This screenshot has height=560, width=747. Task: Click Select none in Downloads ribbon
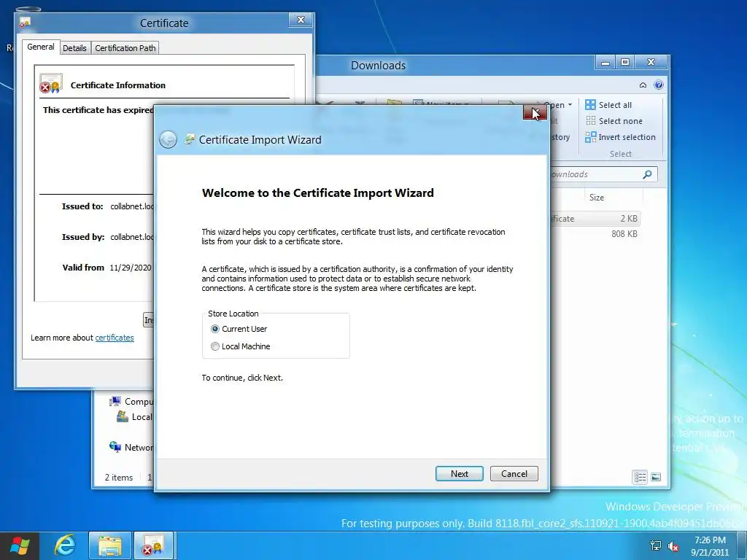(x=614, y=121)
